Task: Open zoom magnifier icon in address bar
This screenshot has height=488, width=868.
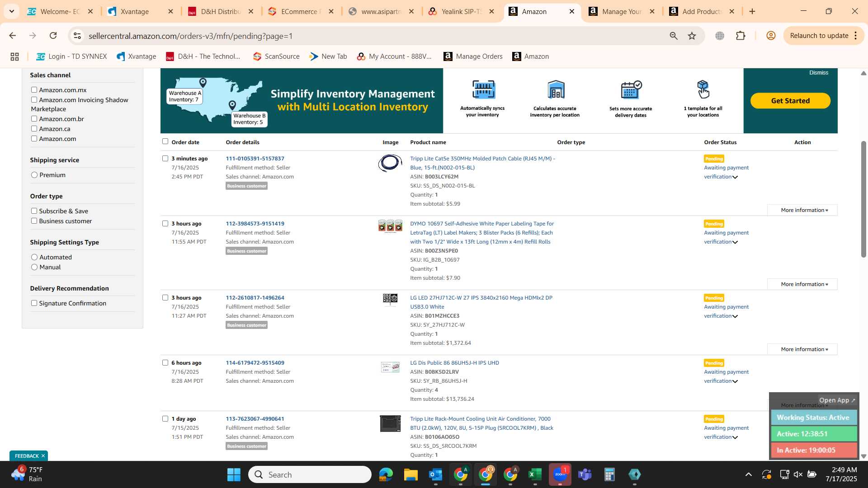Action: (x=674, y=36)
